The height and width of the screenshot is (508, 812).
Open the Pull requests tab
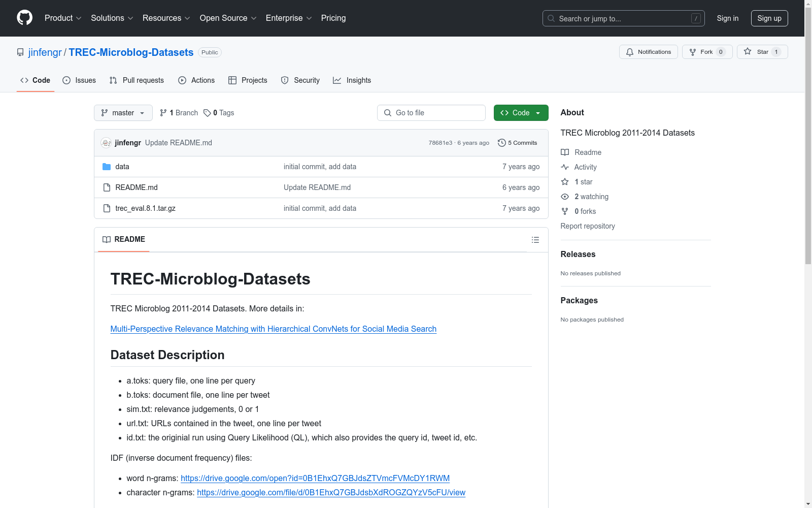point(137,80)
